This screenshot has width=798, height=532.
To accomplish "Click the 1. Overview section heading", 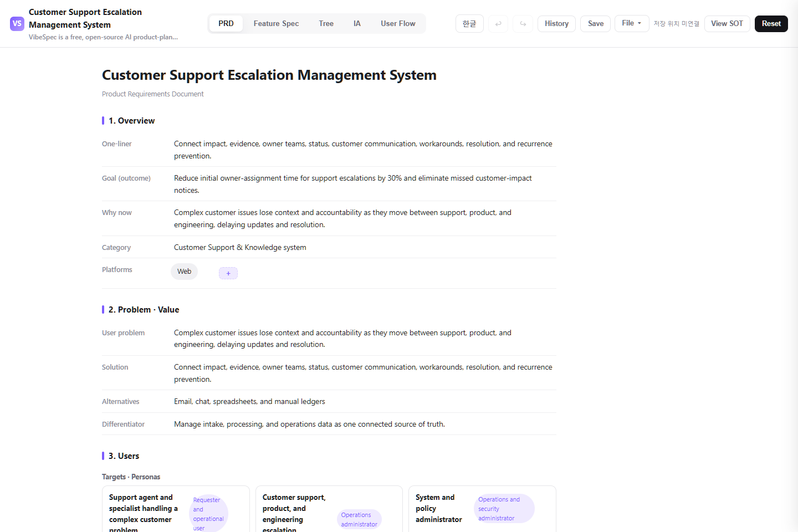I will (131, 121).
